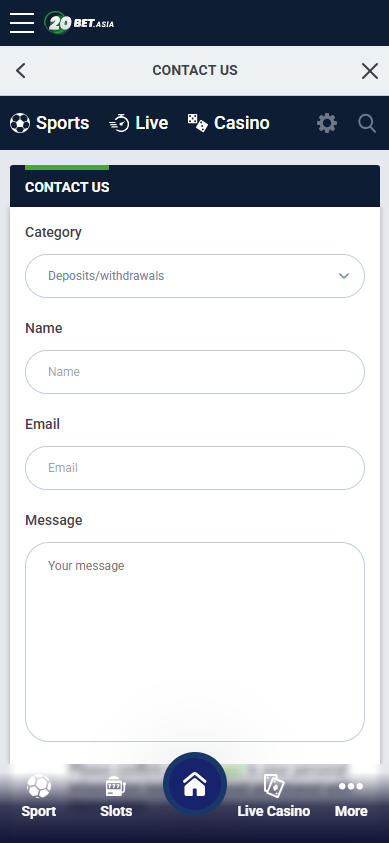Focus the Email input field

pyautogui.click(x=194, y=468)
